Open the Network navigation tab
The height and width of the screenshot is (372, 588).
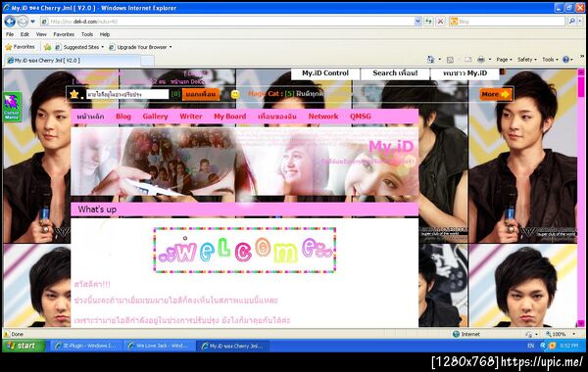pyautogui.click(x=323, y=116)
